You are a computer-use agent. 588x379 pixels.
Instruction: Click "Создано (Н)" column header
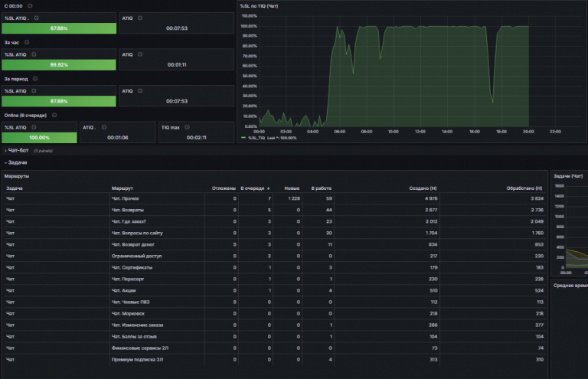423,188
